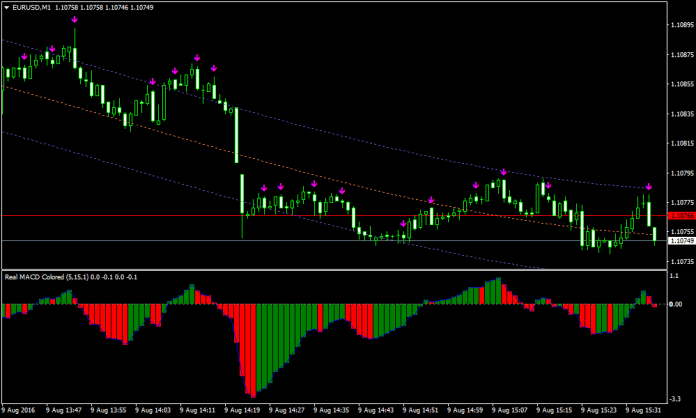Click the 1.10815 price on the scale
The width and height of the screenshot is (696, 418).
point(678,142)
